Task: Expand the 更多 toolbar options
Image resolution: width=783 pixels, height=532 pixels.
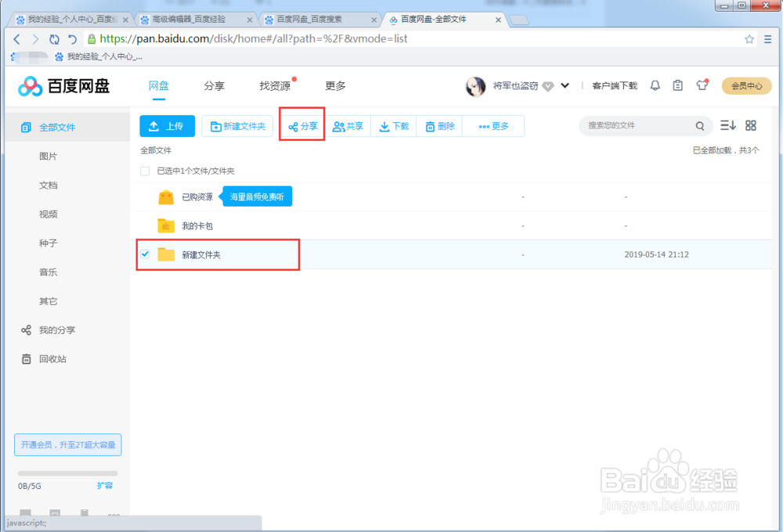Action: (x=493, y=126)
